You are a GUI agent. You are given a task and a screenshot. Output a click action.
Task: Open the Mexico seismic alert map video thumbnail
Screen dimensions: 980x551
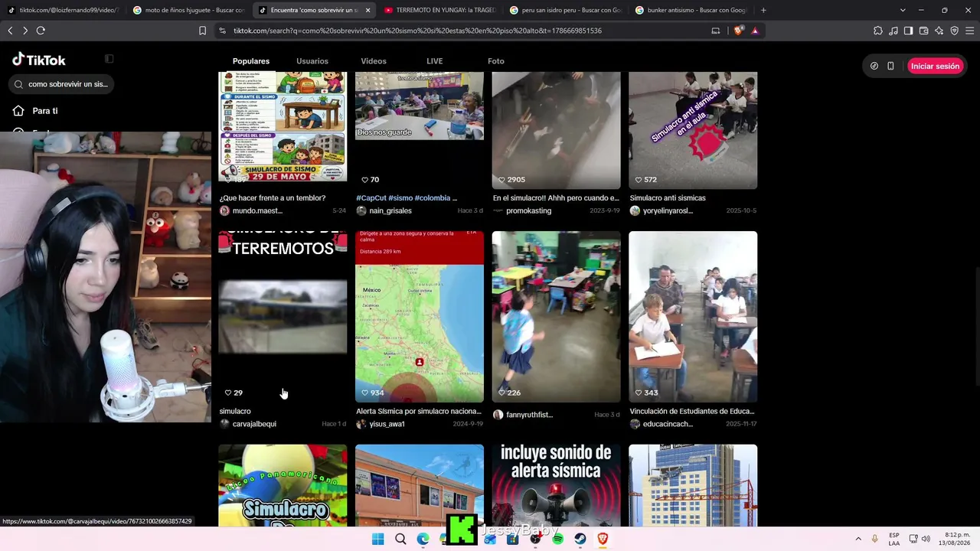coord(420,317)
